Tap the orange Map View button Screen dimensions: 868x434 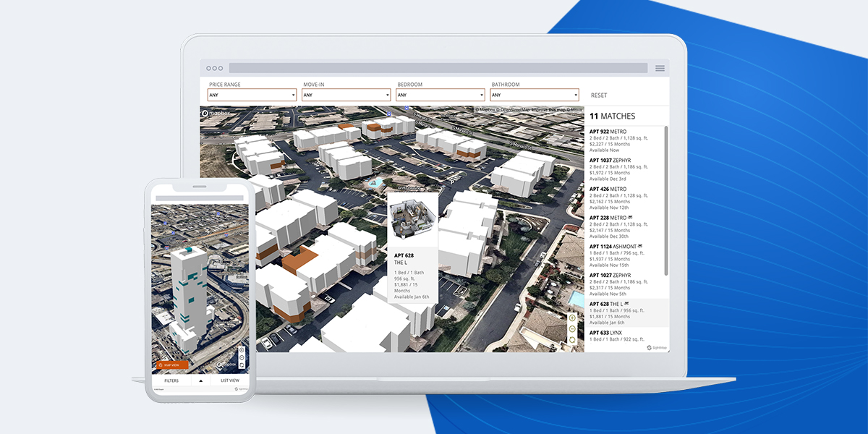pos(171,365)
